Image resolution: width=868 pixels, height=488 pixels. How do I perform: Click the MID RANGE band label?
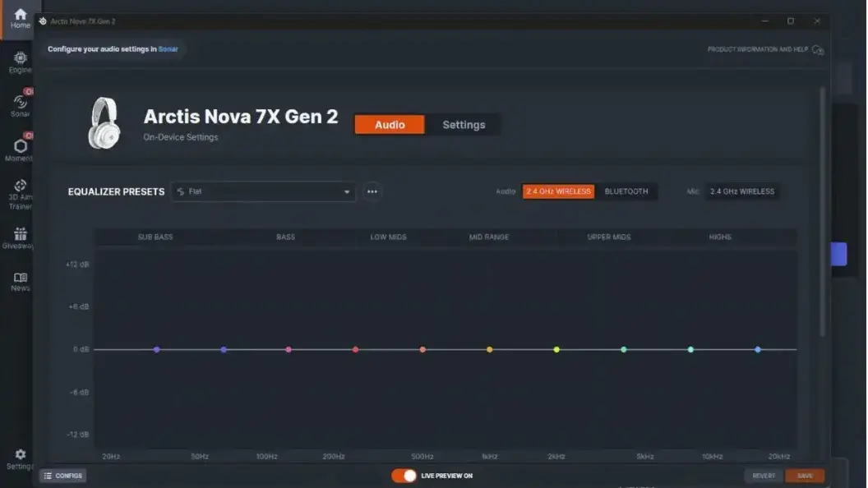point(489,237)
